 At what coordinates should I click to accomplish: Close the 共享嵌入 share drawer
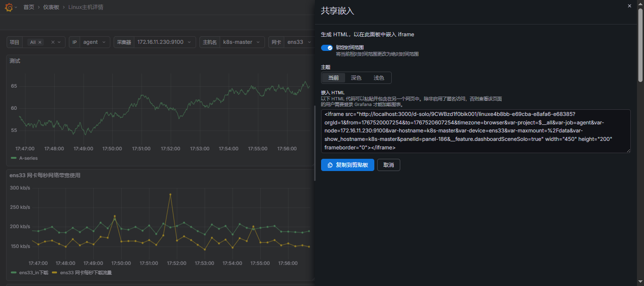coord(629,6)
